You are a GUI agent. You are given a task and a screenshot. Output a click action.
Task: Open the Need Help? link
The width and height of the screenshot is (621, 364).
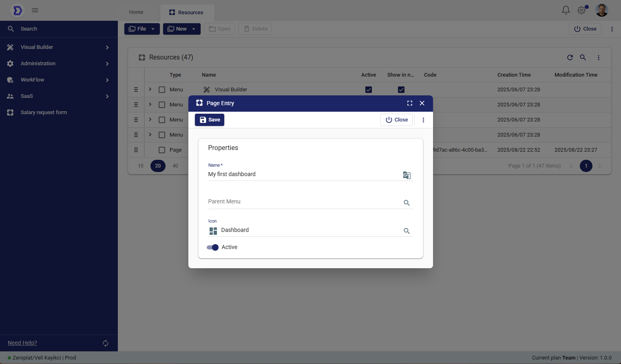coord(22,343)
